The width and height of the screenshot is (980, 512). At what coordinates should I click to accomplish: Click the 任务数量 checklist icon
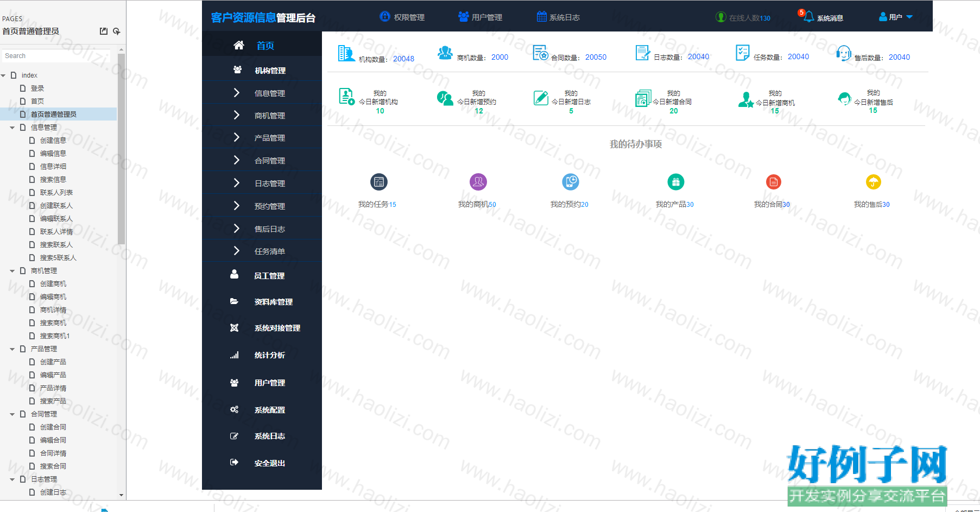(742, 53)
